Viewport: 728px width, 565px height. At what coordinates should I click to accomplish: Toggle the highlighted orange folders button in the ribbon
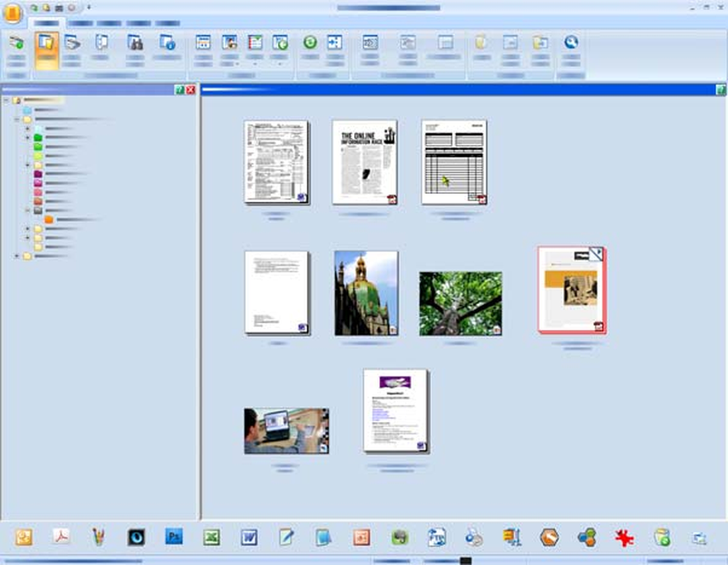click(x=46, y=50)
